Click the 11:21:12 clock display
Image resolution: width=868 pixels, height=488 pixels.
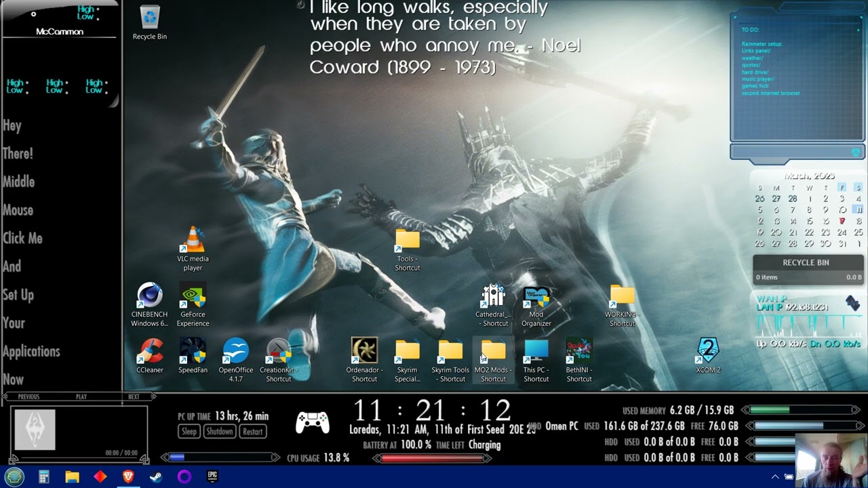[432, 410]
